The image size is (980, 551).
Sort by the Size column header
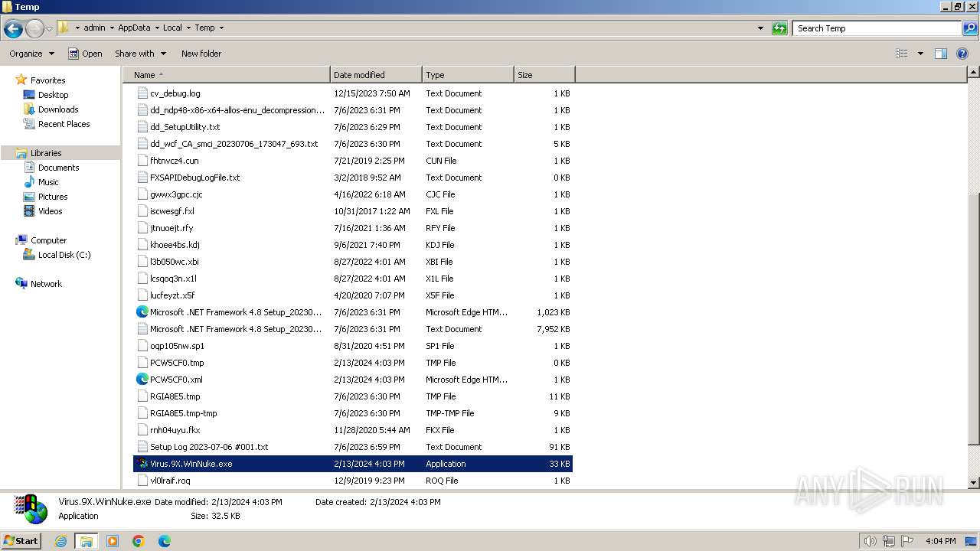[544, 75]
